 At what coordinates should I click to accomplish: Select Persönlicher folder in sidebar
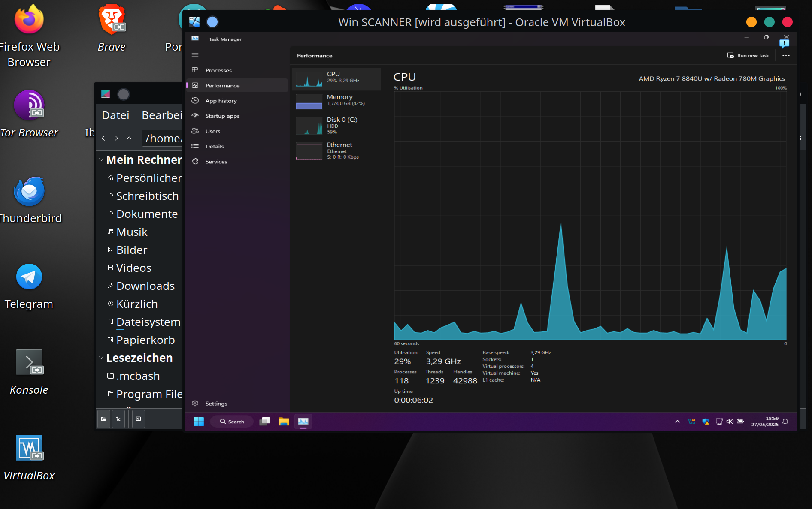click(x=145, y=178)
